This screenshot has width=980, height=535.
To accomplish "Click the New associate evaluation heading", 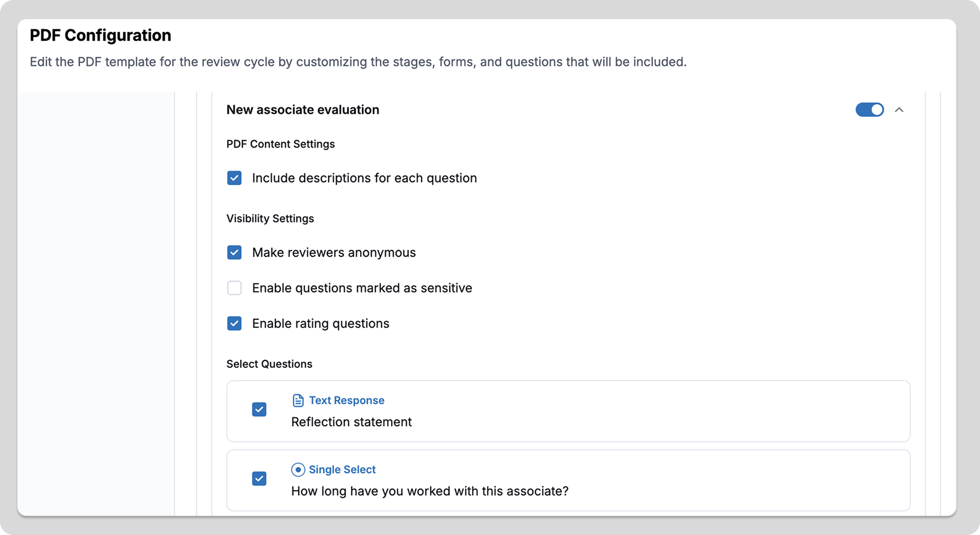I will (x=303, y=110).
